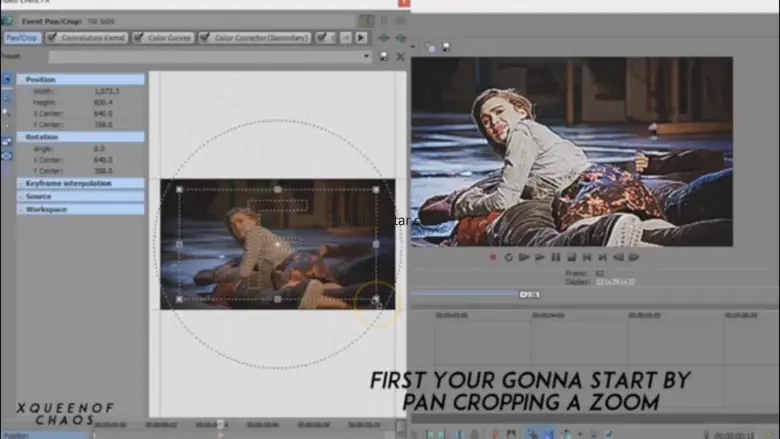The height and width of the screenshot is (439, 780).
Task: Save the preset with the disk icon
Action: (385, 57)
